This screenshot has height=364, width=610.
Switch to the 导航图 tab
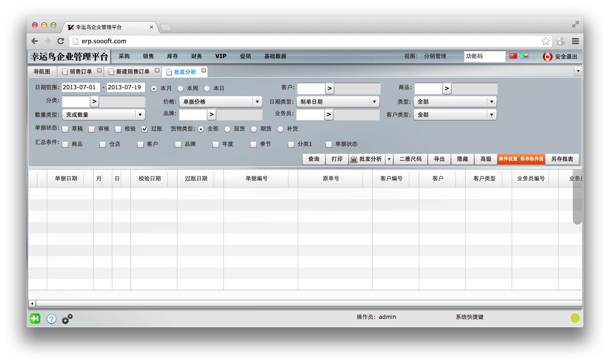(42, 71)
